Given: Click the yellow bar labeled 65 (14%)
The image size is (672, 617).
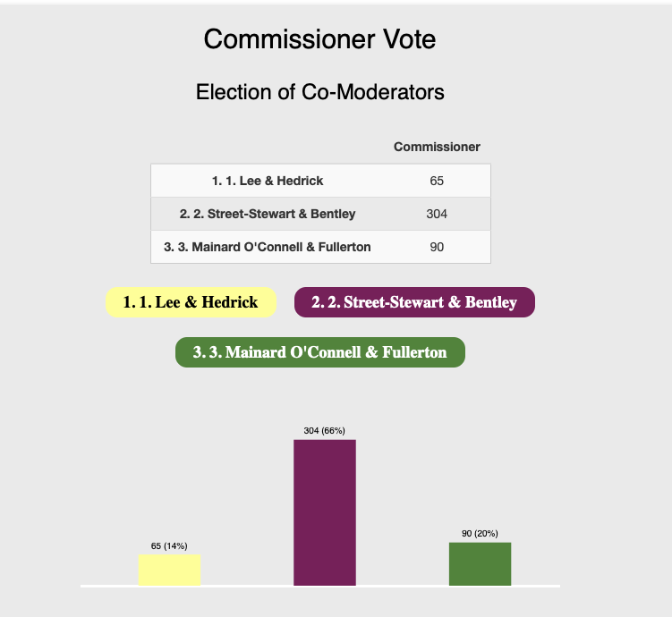Looking at the screenshot, I should 169,570.
